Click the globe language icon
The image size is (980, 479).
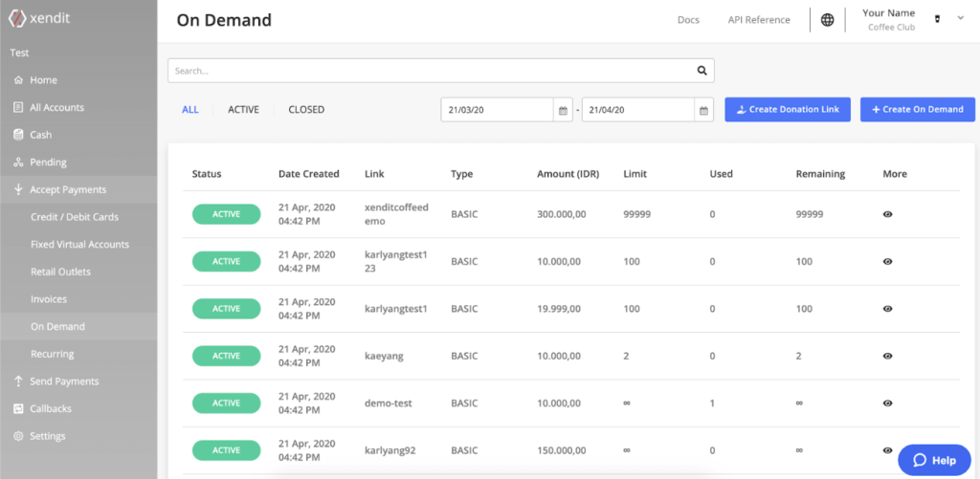(x=828, y=20)
